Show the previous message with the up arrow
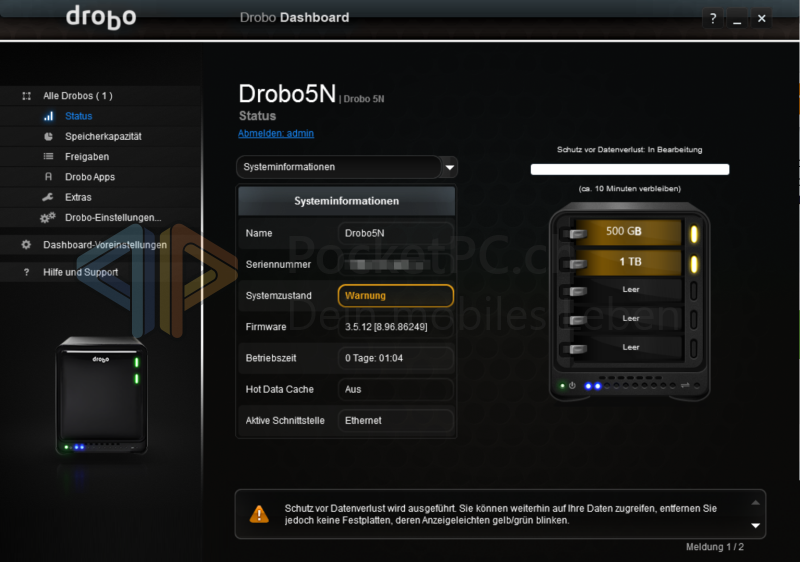This screenshot has height=562, width=800. [756, 503]
